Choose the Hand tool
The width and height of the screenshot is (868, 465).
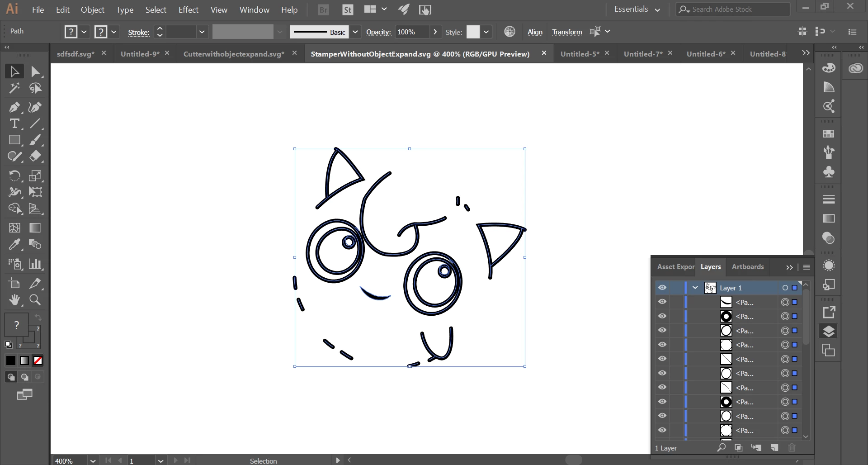[x=14, y=300]
